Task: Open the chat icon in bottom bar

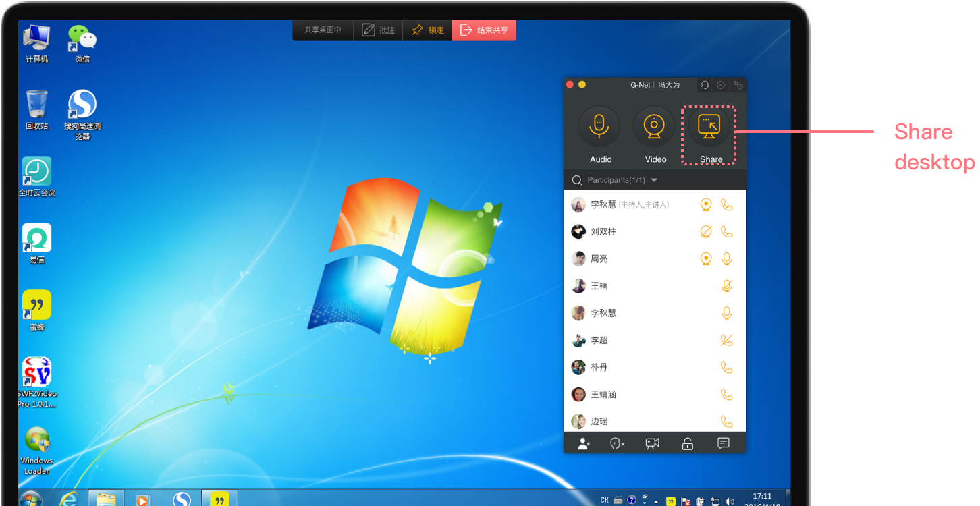Action: (x=723, y=443)
